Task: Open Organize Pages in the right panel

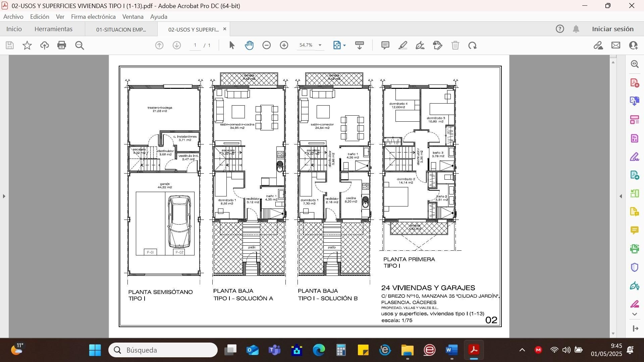Action: [634, 119]
